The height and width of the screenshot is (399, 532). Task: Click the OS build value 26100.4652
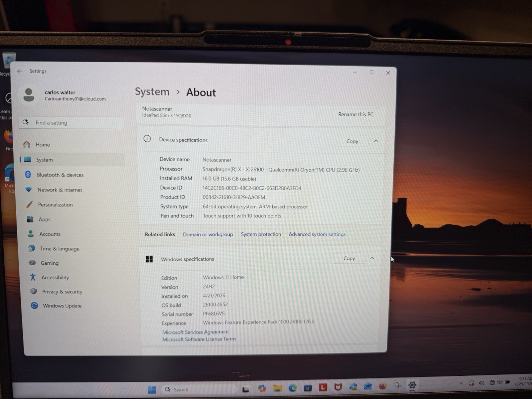(215, 305)
